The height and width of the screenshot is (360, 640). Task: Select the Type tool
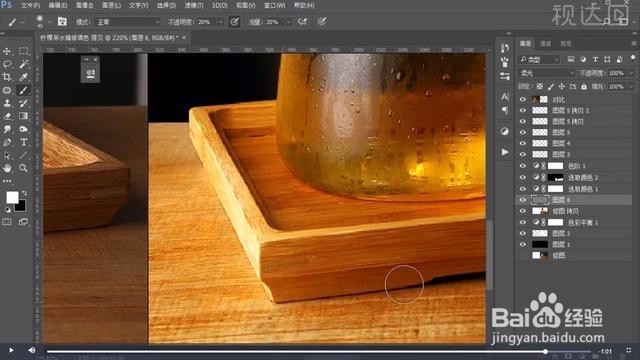[x=23, y=142]
